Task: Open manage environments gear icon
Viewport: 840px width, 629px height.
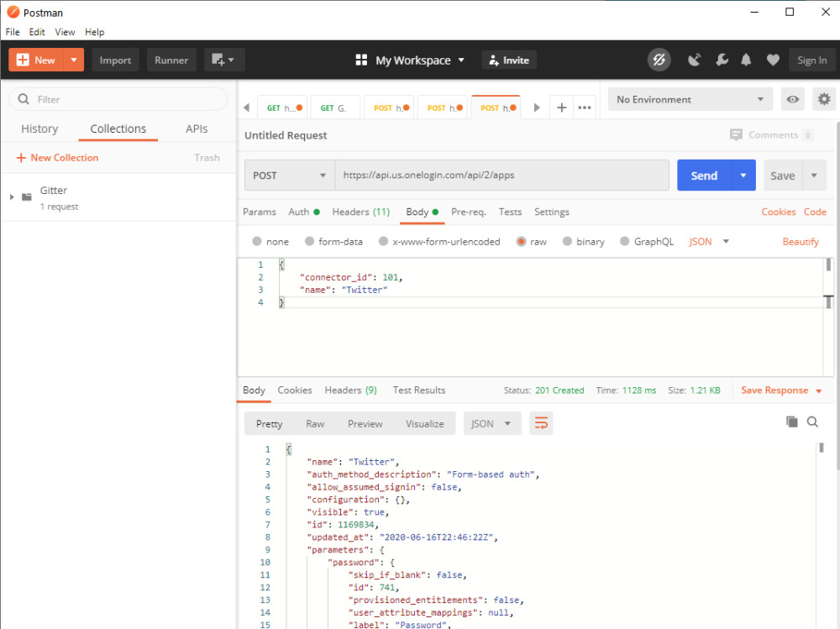Action: [x=824, y=100]
